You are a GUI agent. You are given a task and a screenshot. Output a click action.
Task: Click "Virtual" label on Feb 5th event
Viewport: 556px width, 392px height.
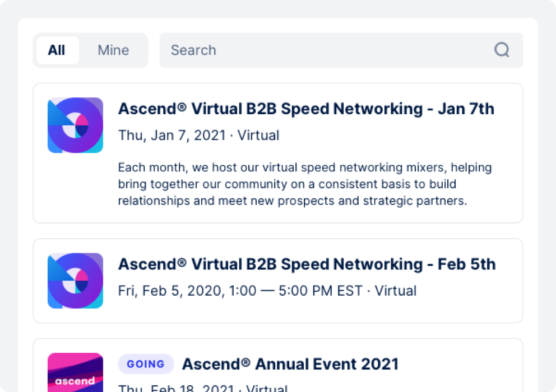click(x=396, y=291)
